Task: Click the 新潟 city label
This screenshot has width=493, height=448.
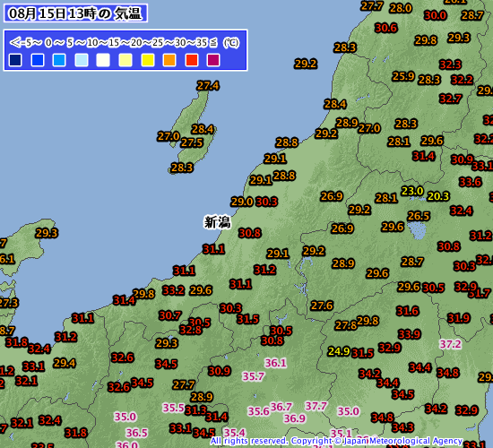Action: [217, 222]
